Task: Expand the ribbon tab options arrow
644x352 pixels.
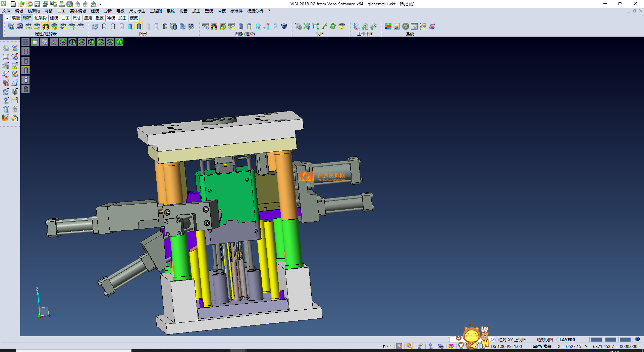Action: tap(7, 18)
